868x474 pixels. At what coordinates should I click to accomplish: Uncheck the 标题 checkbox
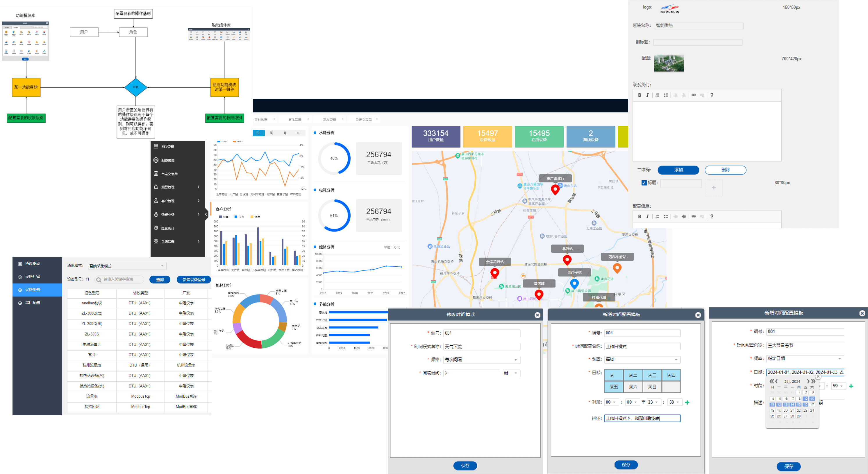click(644, 183)
